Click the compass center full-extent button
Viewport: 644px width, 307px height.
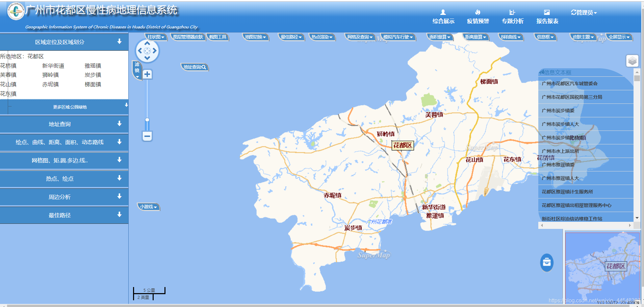pyautogui.click(x=147, y=51)
